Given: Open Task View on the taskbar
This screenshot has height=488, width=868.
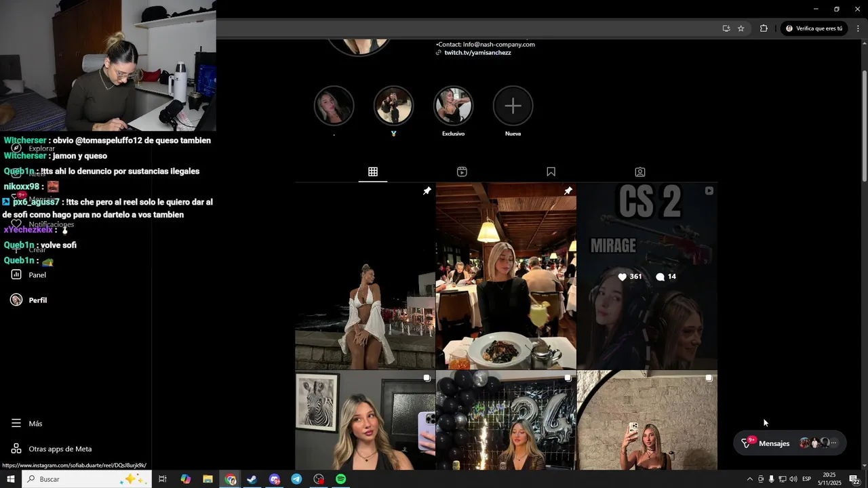Looking at the screenshot, I should coord(163,479).
